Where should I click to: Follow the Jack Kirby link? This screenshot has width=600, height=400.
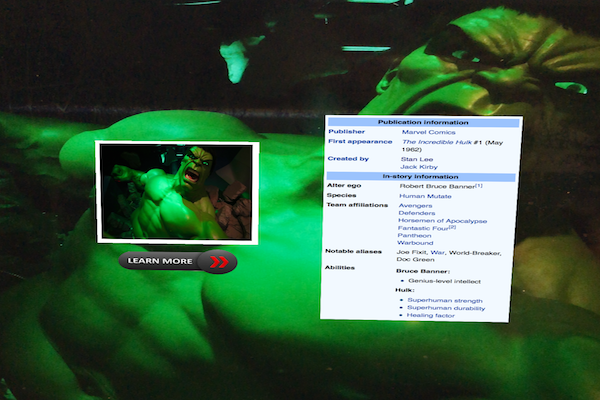tap(419, 167)
